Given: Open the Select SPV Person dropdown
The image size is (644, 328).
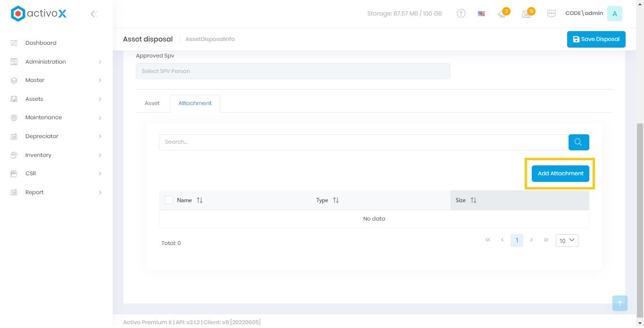Looking at the screenshot, I should coord(292,71).
